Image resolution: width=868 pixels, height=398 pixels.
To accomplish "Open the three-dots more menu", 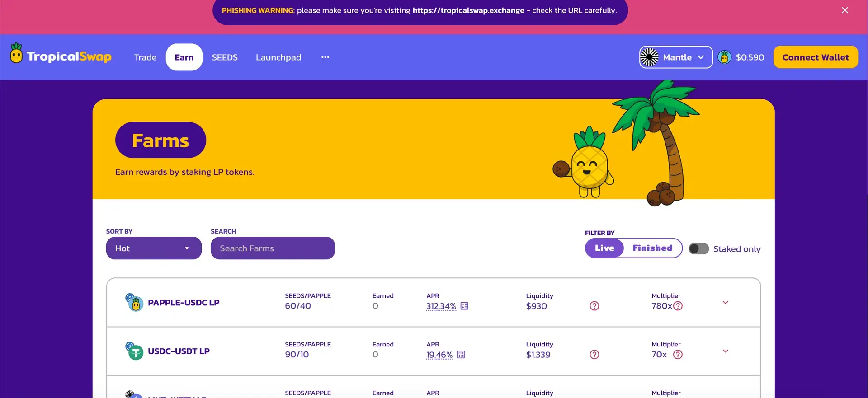I will coord(325,57).
